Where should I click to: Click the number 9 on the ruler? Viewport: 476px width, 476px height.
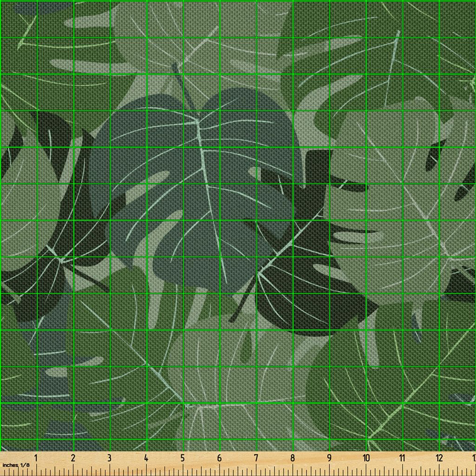click(329, 459)
